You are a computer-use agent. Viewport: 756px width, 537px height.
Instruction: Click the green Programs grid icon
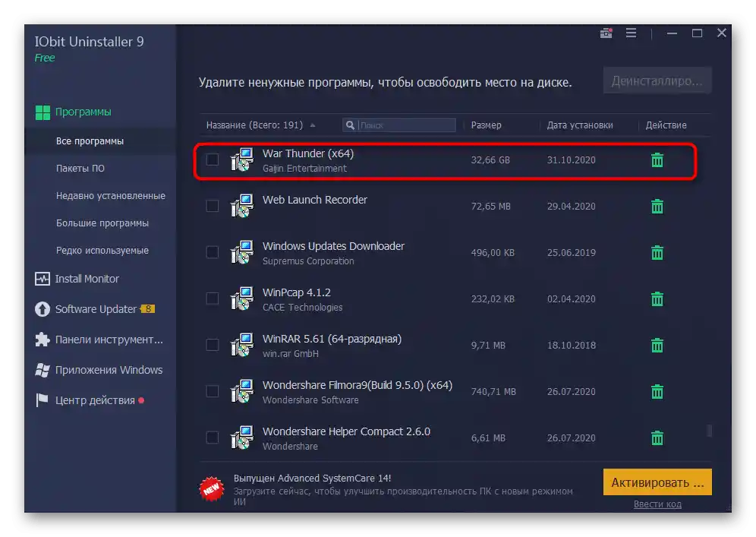[43, 112]
